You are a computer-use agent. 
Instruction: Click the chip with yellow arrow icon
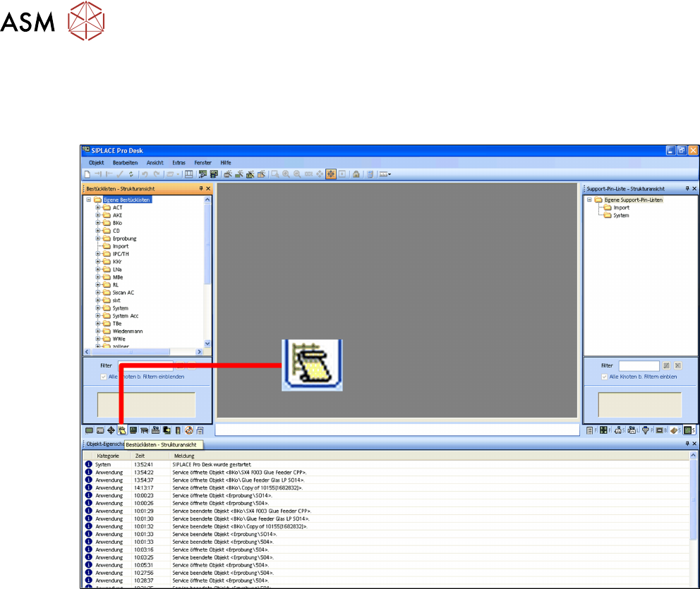(167, 430)
